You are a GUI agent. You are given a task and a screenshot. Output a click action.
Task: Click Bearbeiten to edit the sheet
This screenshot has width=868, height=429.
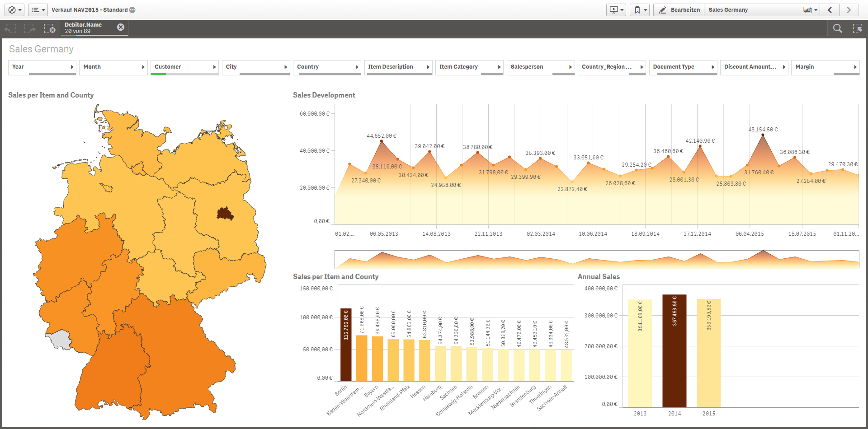(679, 10)
